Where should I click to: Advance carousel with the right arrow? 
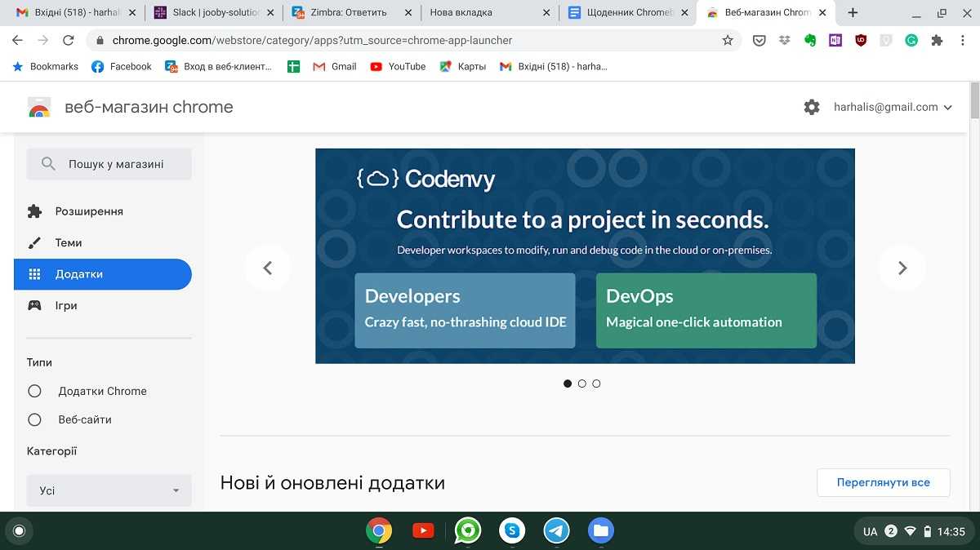[902, 268]
